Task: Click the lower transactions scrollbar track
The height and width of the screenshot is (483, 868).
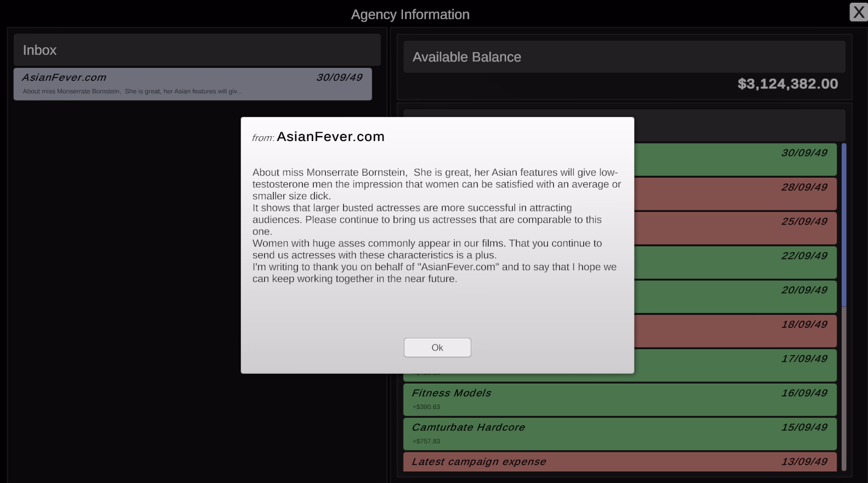Action: click(x=844, y=390)
